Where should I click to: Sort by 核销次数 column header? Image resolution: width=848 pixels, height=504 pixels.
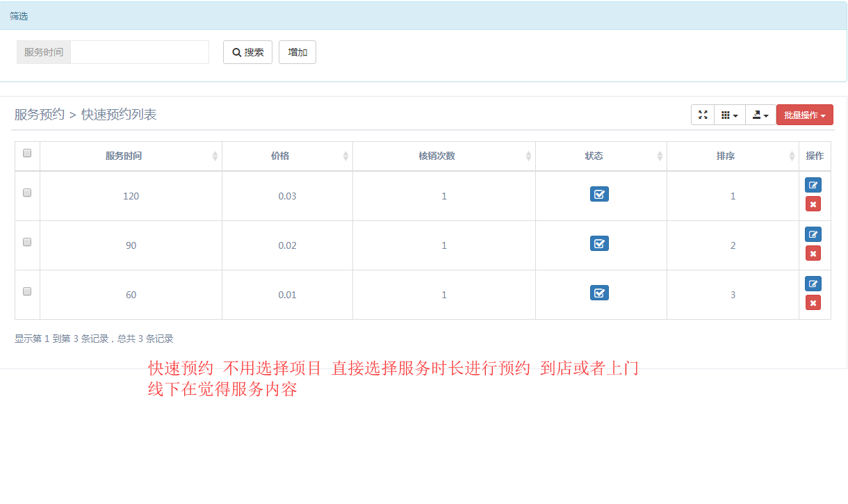tap(444, 156)
